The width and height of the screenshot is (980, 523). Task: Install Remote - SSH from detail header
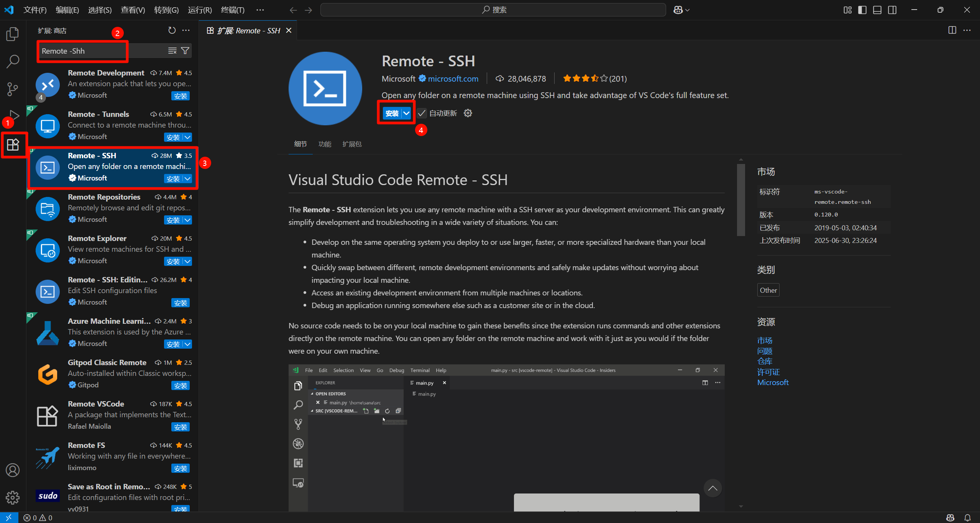point(392,113)
